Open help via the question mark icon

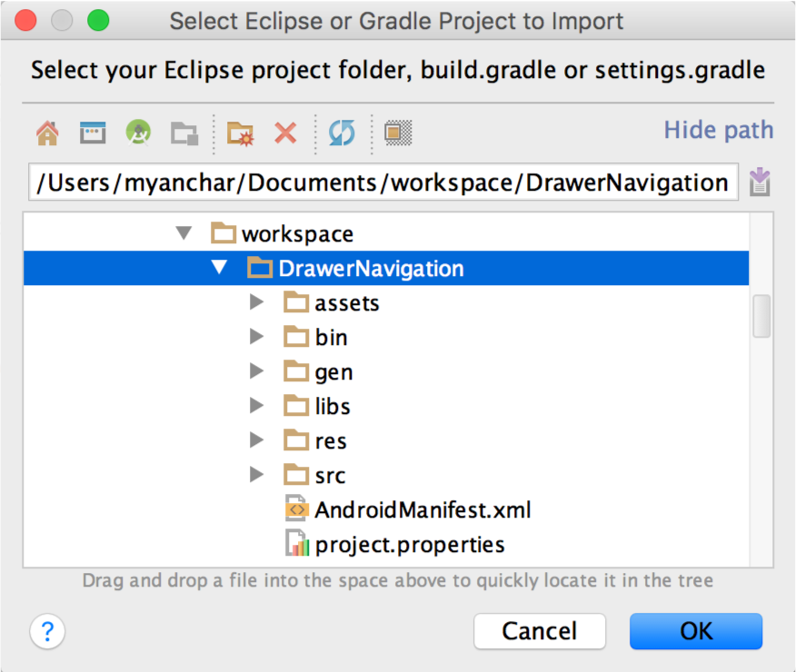[x=47, y=631]
